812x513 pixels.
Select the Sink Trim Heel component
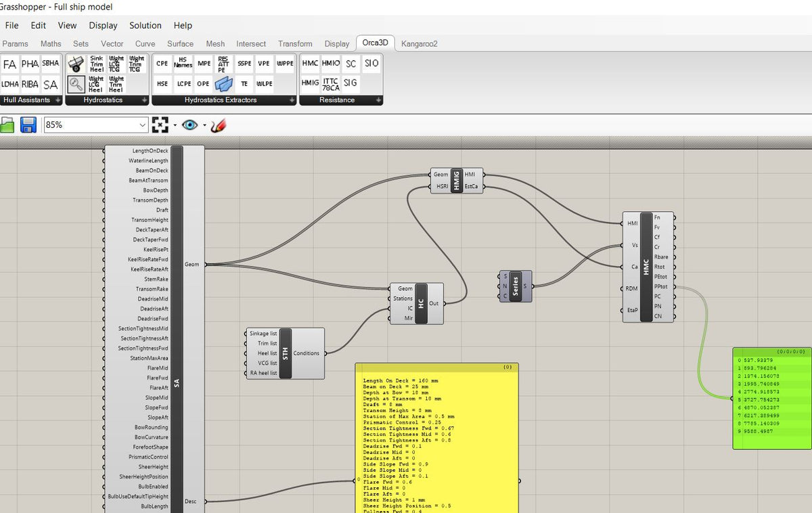97,64
